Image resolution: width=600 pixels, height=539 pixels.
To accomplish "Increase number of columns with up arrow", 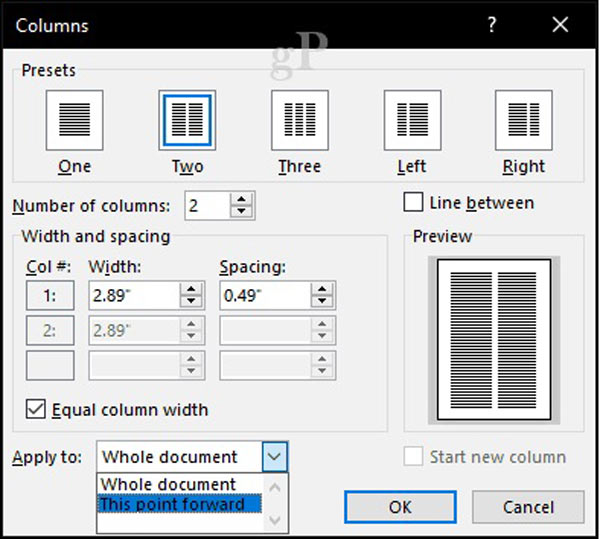I will point(241,199).
